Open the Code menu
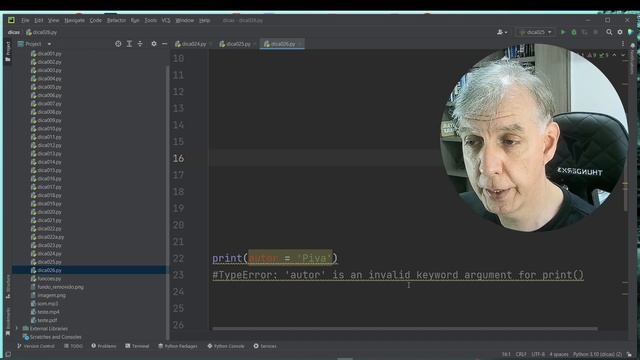 click(x=96, y=20)
